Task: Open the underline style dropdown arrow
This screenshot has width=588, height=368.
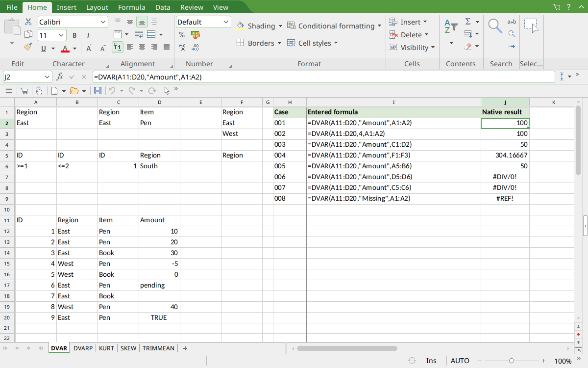Action: pyautogui.click(x=53, y=49)
